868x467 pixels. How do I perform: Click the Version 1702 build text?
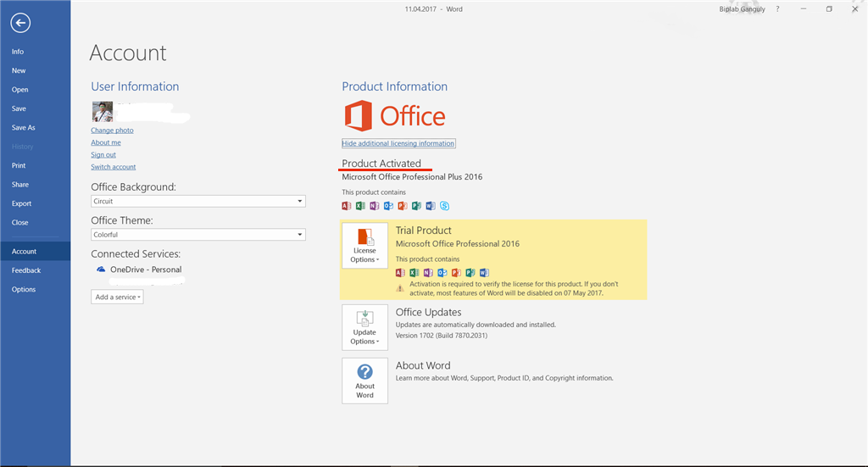441,336
